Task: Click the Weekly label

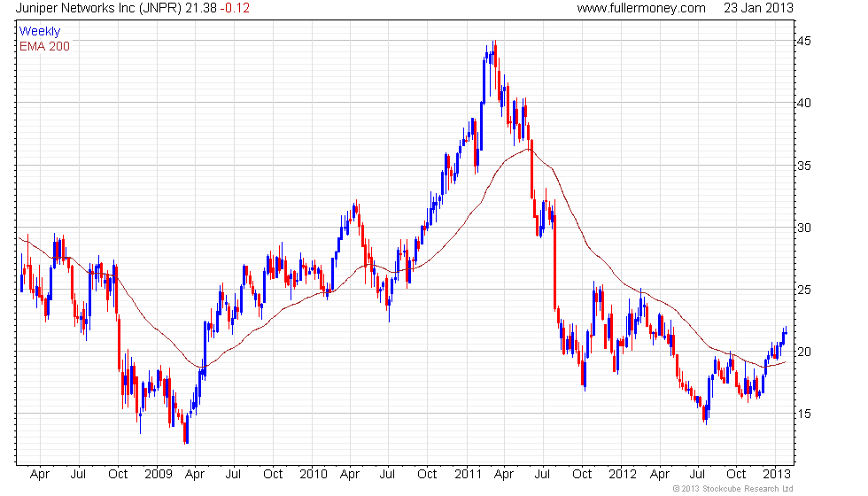Action: click(40, 32)
